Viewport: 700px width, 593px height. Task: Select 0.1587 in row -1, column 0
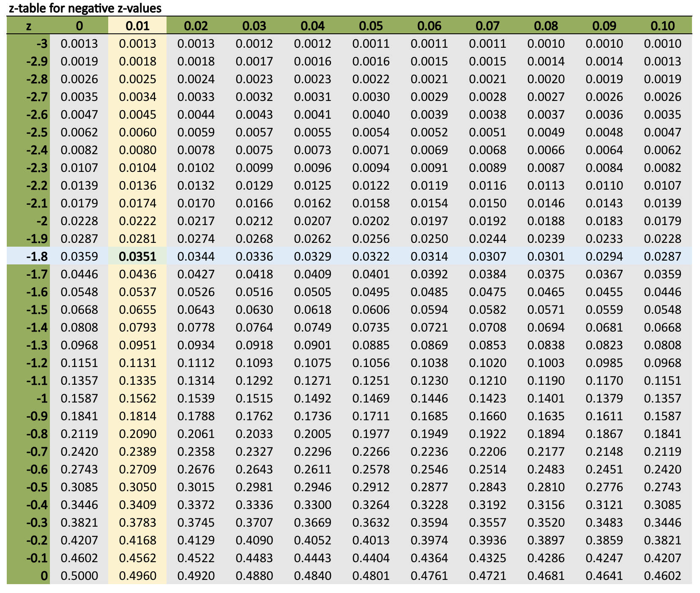(x=79, y=398)
